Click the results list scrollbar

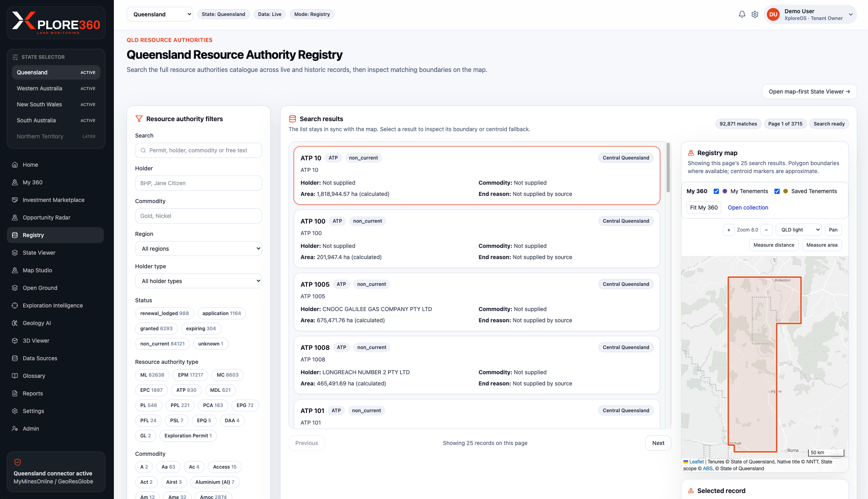[x=668, y=168]
